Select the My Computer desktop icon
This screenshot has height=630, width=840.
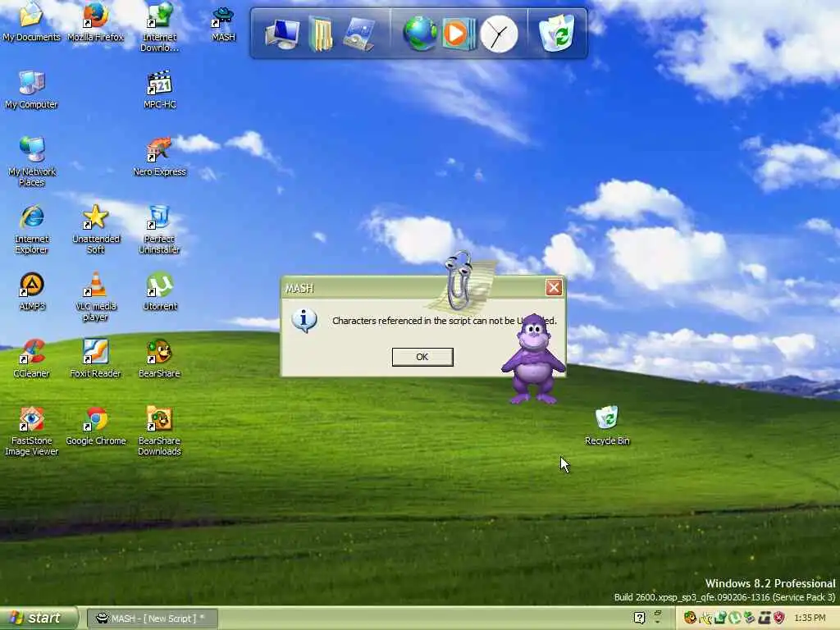click(x=31, y=90)
